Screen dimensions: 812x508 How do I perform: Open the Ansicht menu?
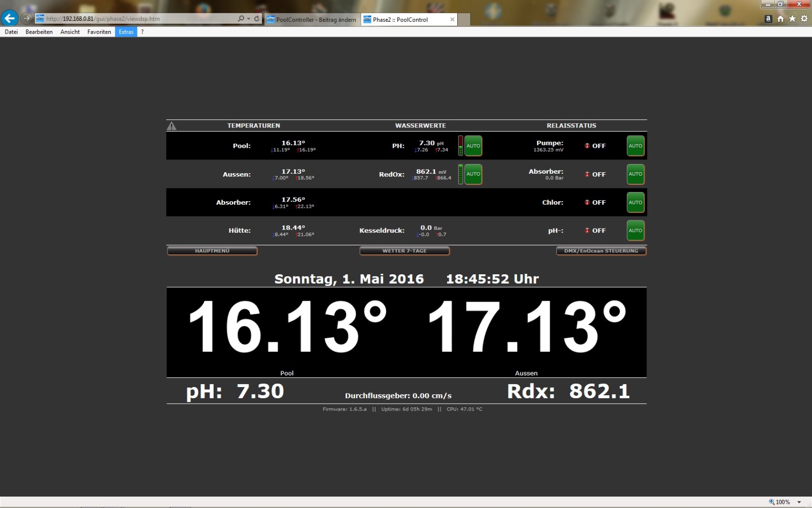(x=70, y=32)
